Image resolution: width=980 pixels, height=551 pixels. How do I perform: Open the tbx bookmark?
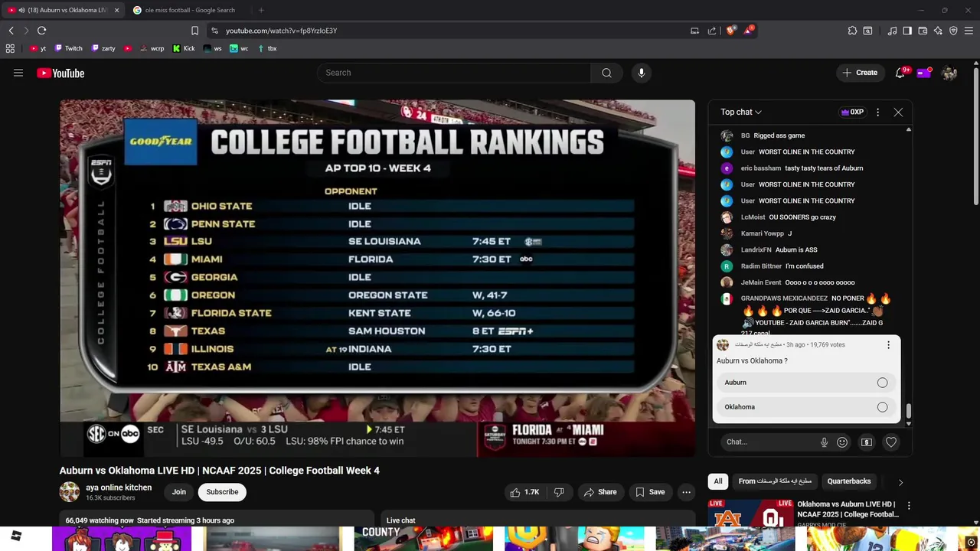coord(267,48)
